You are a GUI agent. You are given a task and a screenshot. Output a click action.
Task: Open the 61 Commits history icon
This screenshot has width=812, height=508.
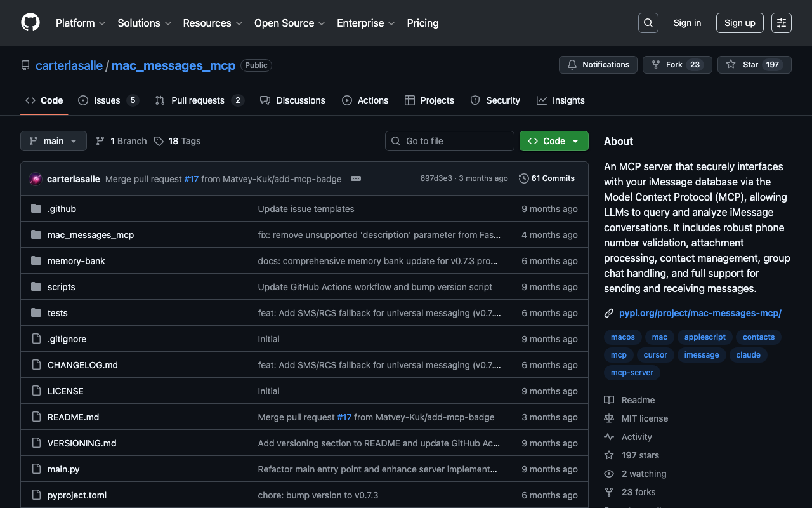coord(523,178)
